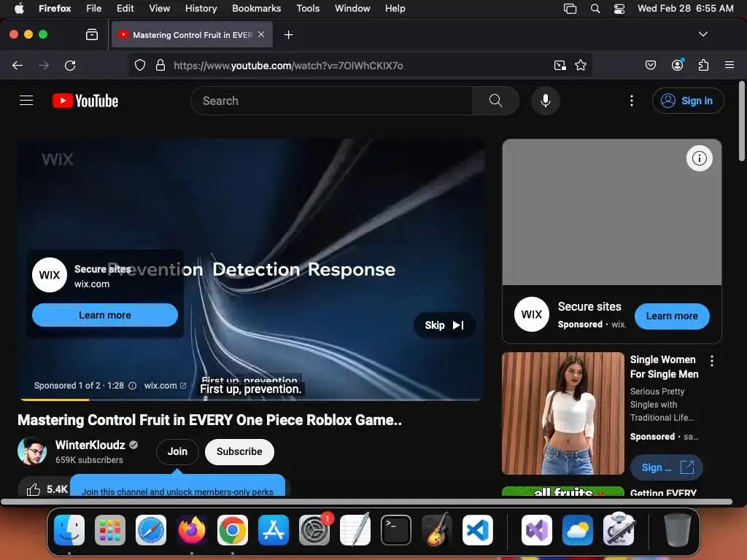Viewport: 747px width, 560px height.
Task: Open the Firefox extensions puzzle icon
Action: click(x=703, y=65)
